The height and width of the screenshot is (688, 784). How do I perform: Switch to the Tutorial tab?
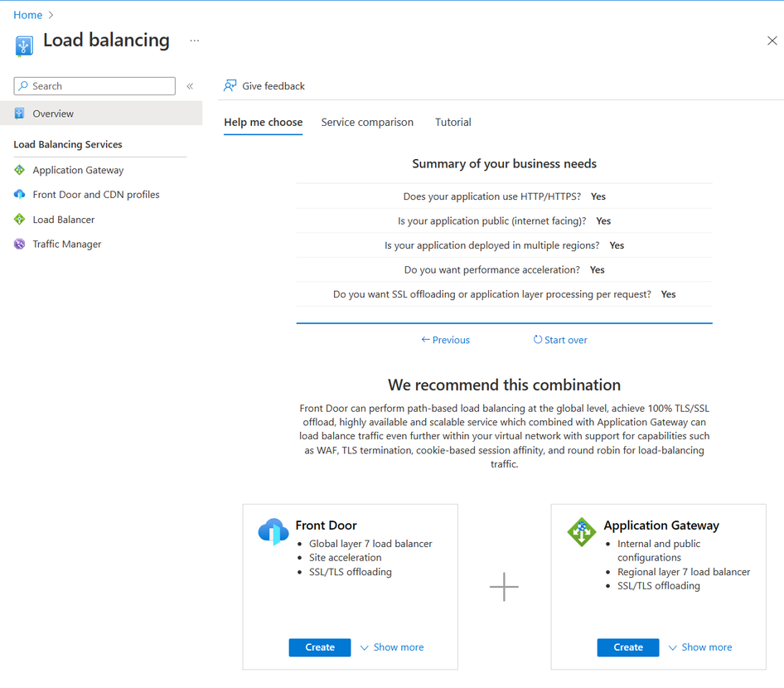point(453,123)
